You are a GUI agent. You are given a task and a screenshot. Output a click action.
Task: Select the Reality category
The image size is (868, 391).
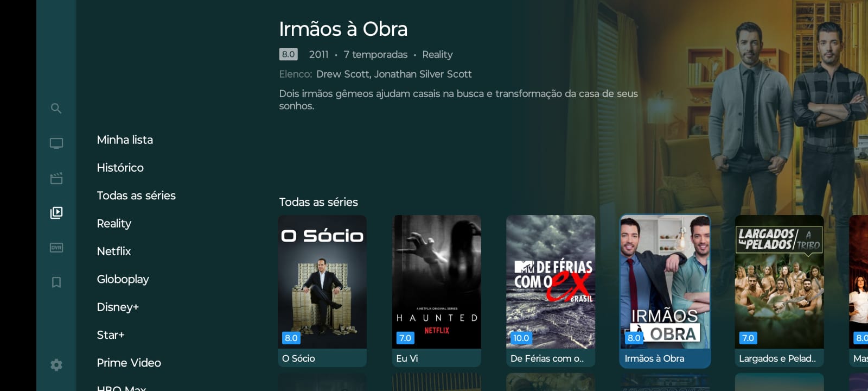click(x=114, y=224)
